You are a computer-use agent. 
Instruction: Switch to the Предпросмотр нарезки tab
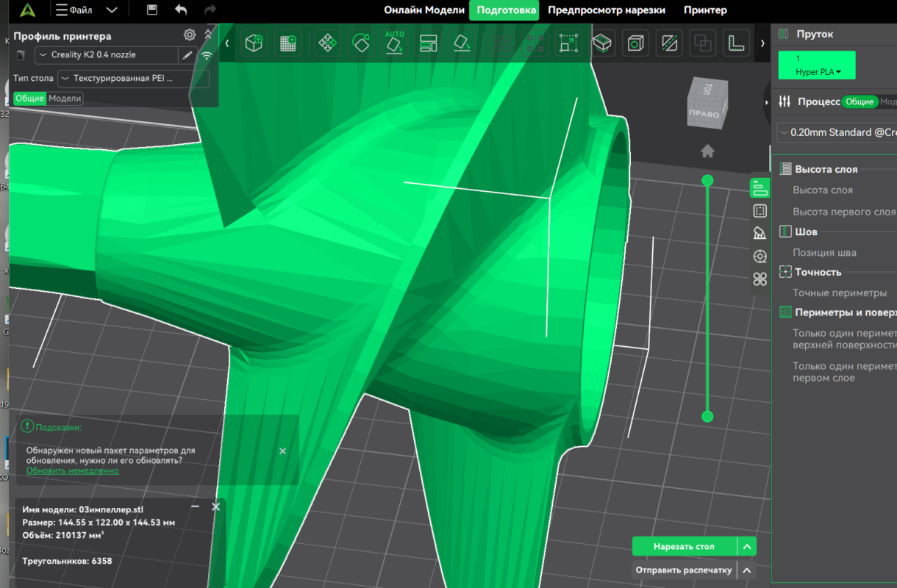pos(607,10)
